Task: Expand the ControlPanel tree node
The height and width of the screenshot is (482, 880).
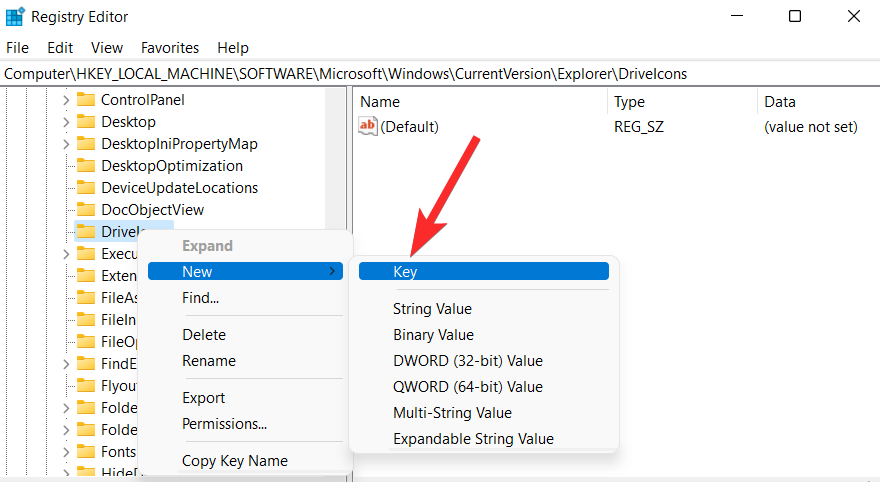Action: click(66, 100)
